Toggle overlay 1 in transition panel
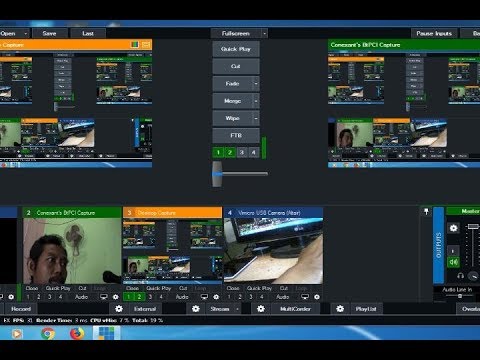This screenshot has width=480, height=360. (x=218, y=153)
